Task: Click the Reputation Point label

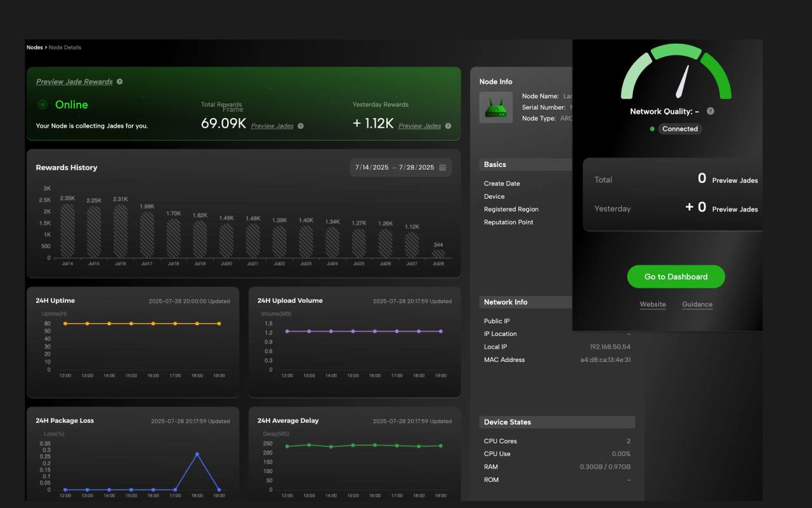Action: click(509, 222)
